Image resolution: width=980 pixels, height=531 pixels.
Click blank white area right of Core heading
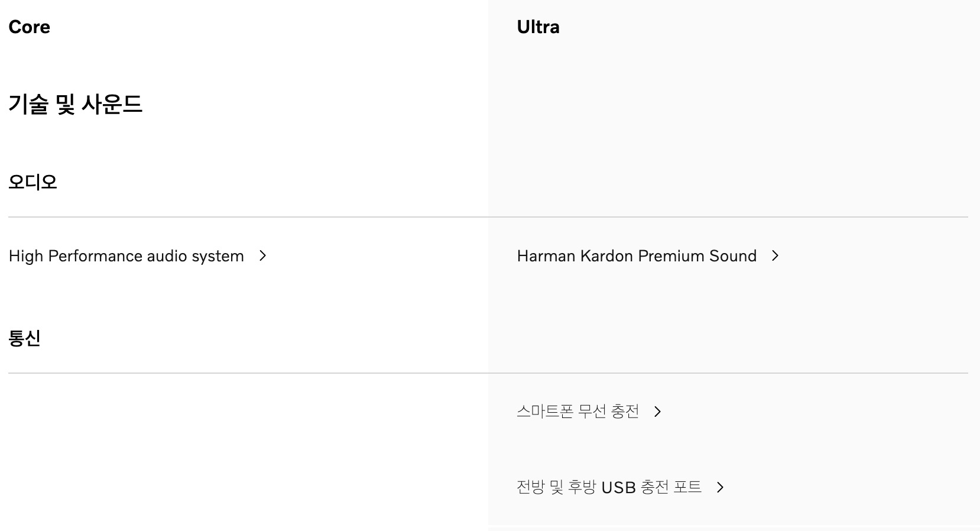(266, 27)
